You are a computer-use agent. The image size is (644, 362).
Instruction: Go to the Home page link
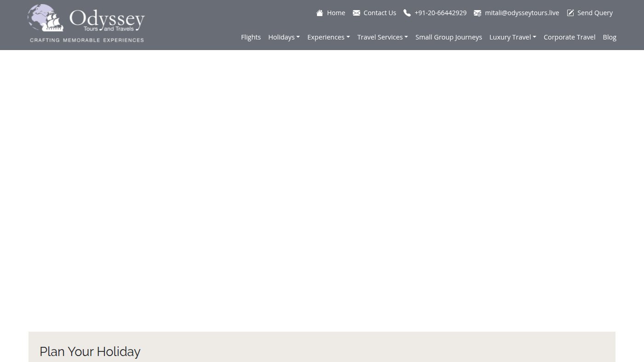coord(336,13)
